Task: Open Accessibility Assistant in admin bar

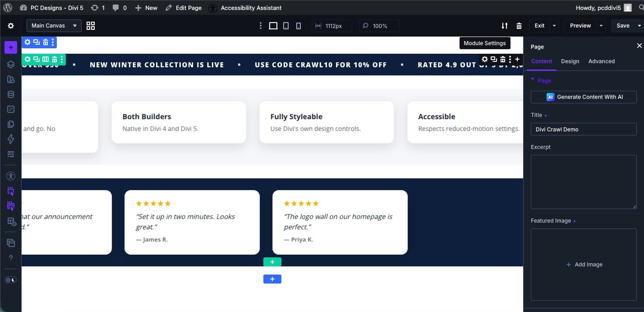Action: (245, 8)
